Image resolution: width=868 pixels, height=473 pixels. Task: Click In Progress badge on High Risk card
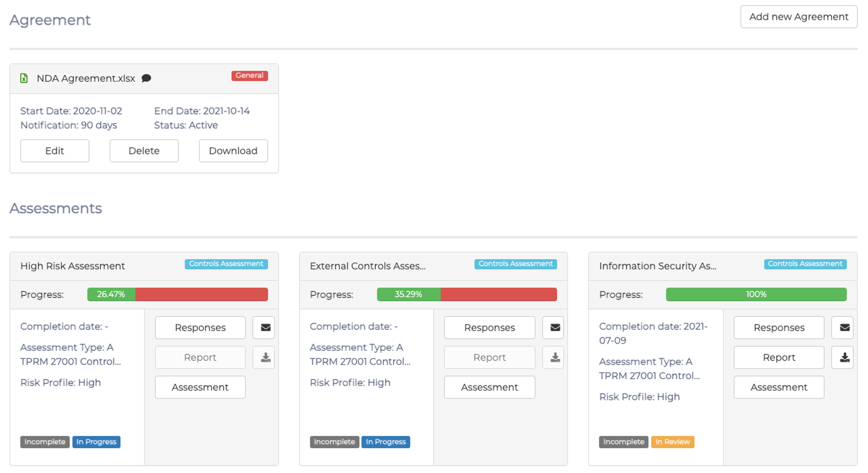96,442
